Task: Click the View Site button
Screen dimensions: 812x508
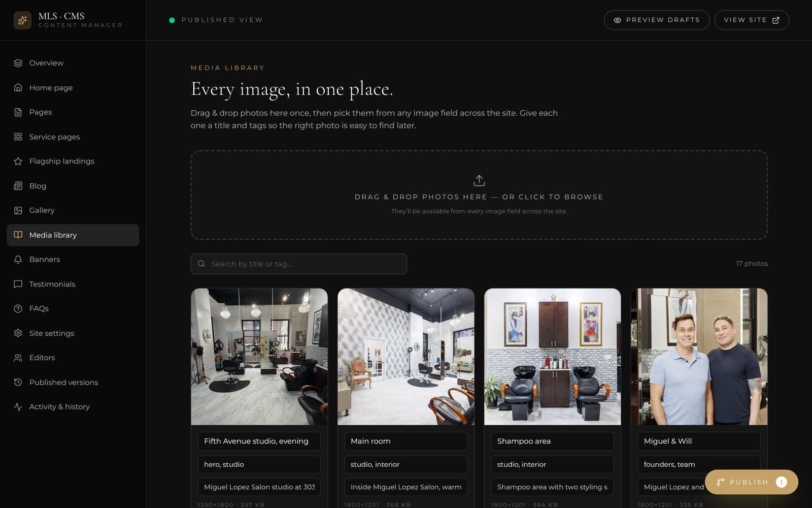Action: pyautogui.click(x=752, y=20)
